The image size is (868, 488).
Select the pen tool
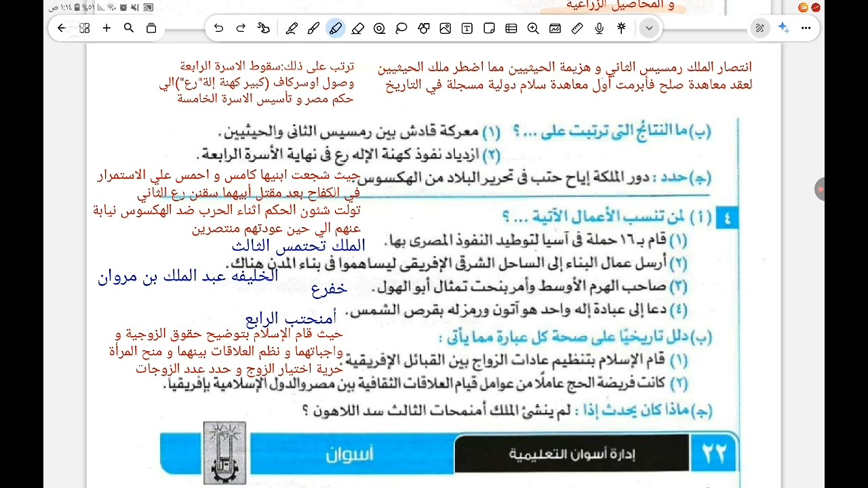point(292,28)
